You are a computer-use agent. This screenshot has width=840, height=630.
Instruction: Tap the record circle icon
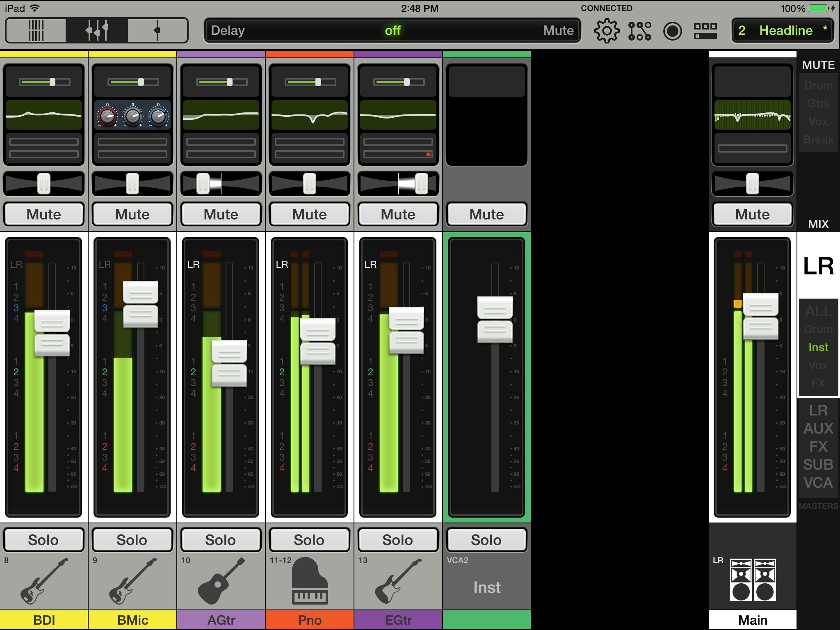tap(672, 31)
